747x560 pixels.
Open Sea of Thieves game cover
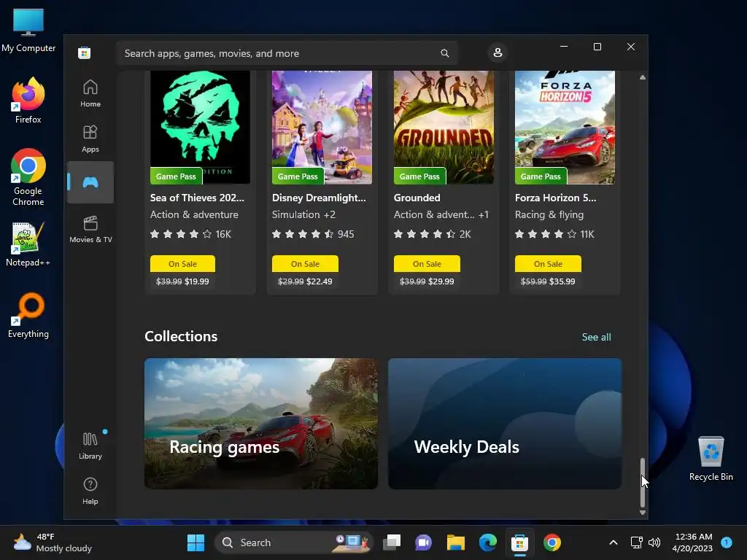click(200, 127)
